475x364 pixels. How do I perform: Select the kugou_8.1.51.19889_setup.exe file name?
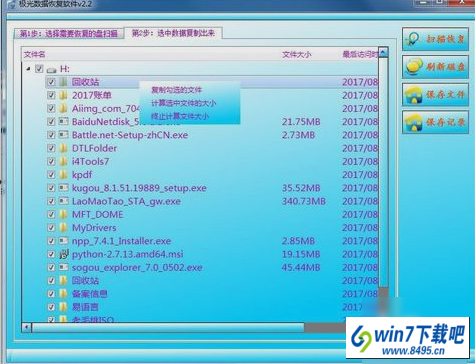point(139,188)
